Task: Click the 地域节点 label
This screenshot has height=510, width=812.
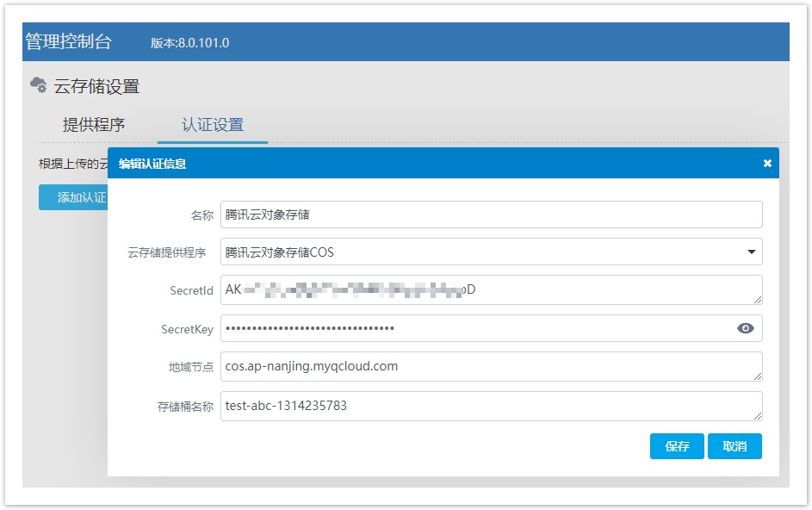Action: 191,368
